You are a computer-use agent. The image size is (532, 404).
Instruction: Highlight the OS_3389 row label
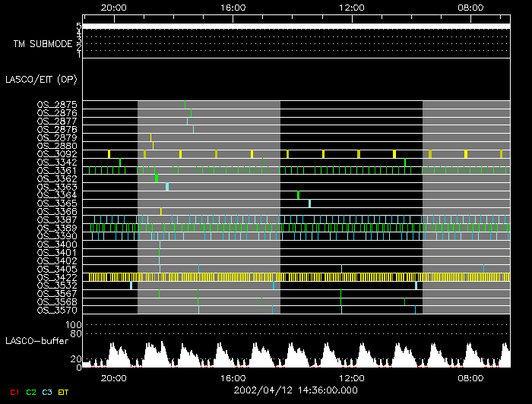(x=57, y=228)
